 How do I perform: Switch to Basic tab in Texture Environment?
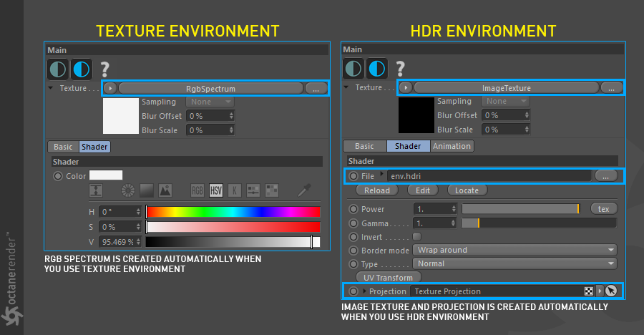pyautogui.click(x=63, y=147)
